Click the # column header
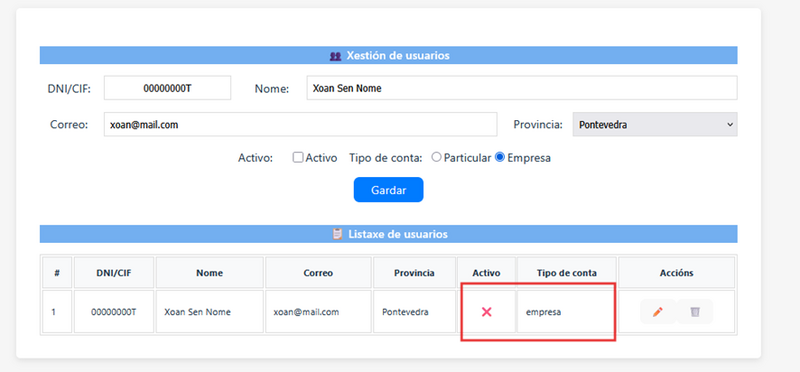 tap(57, 273)
